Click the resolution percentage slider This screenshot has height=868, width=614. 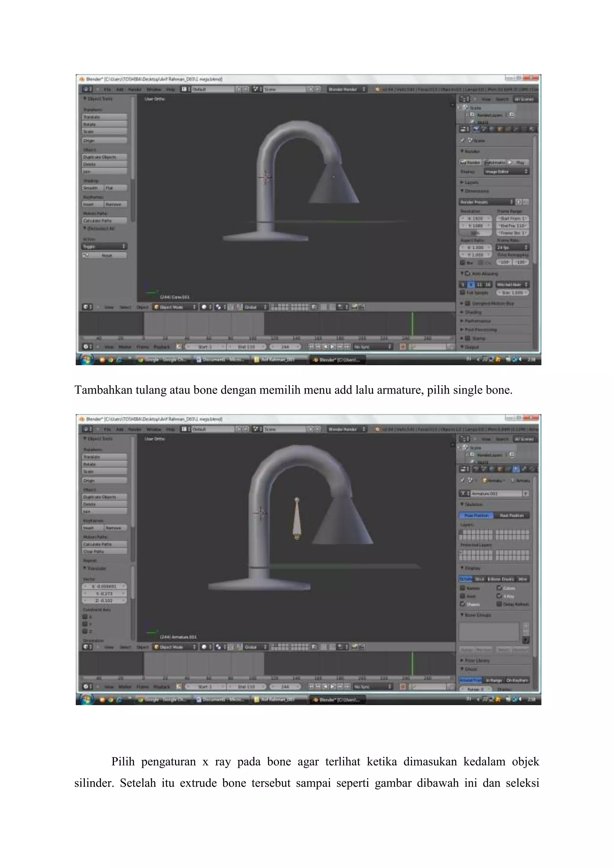[x=475, y=233]
